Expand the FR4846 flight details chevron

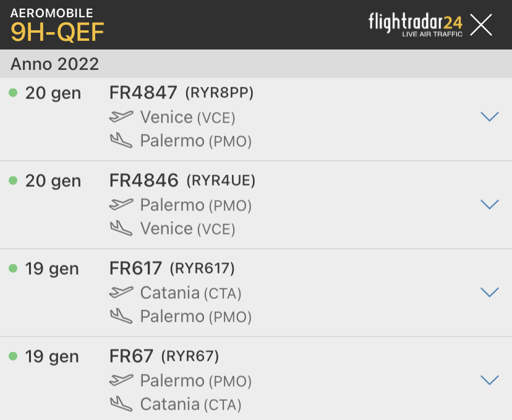489,204
